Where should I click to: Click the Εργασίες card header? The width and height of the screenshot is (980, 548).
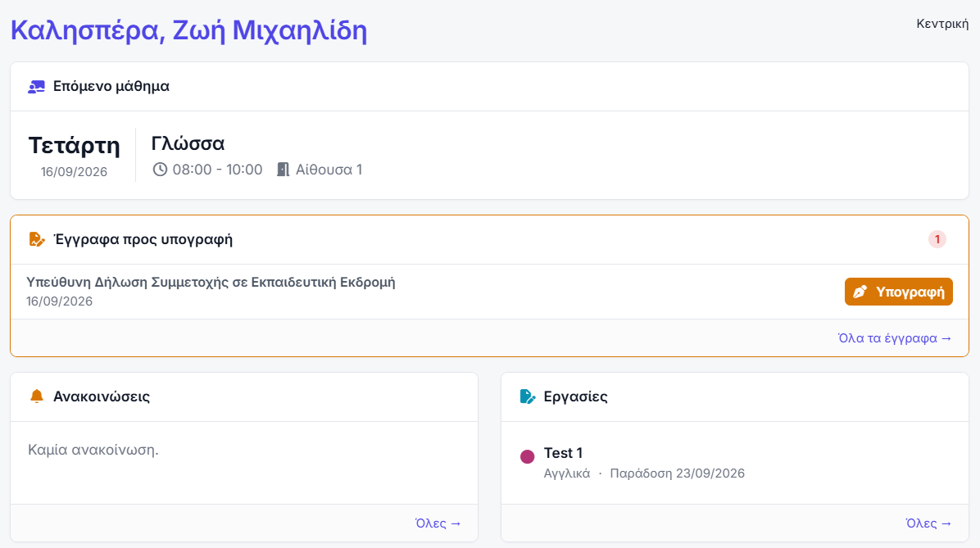click(x=575, y=396)
